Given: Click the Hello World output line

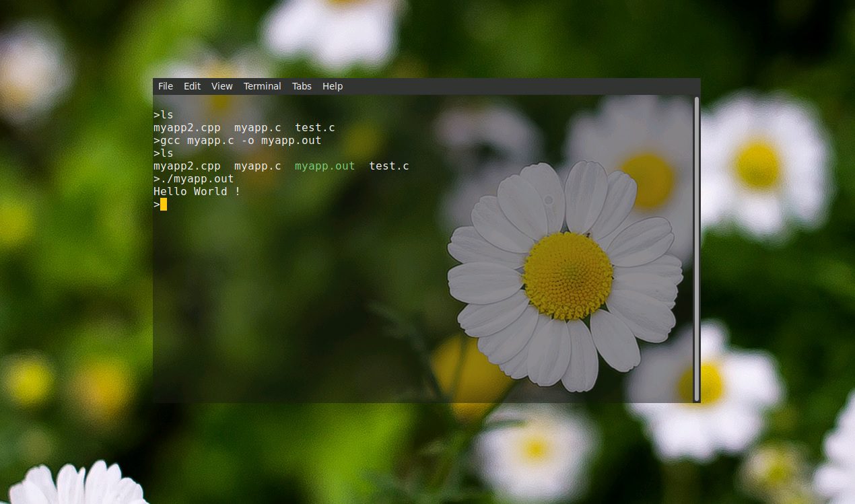Looking at the screenshot, I should 196,191.
